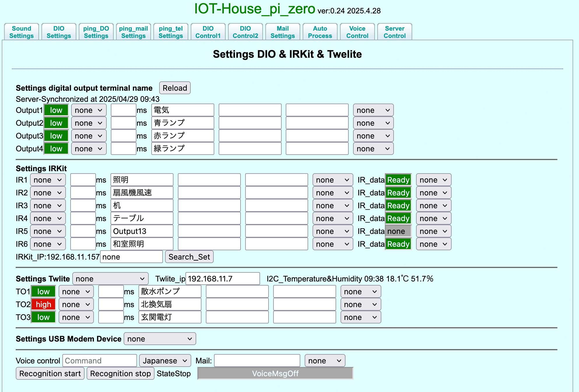Click the voice control Command field
This screenshot has width=579, height=392.
pyautogui.click(x=100, y=361)
